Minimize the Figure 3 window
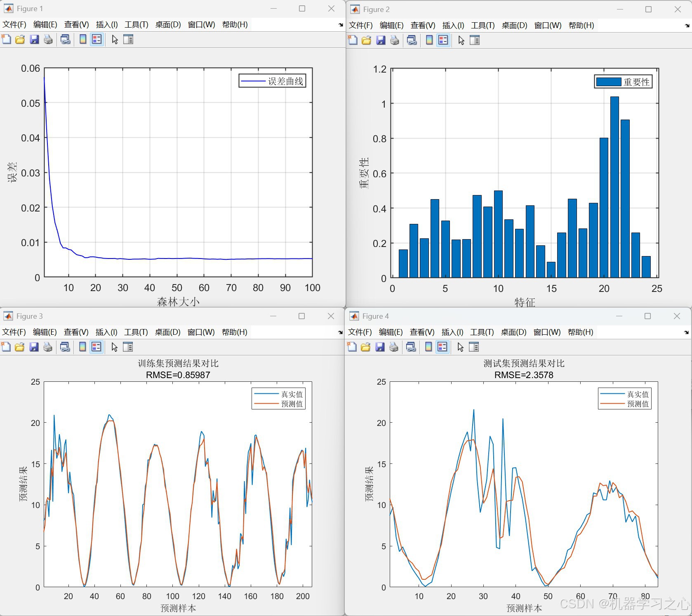Image resolution: width=692 pixels, height=616 pixels. (273, 316)
